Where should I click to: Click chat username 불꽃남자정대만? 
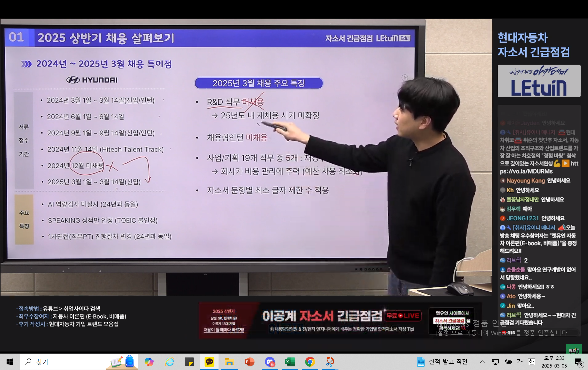point(522,199)
